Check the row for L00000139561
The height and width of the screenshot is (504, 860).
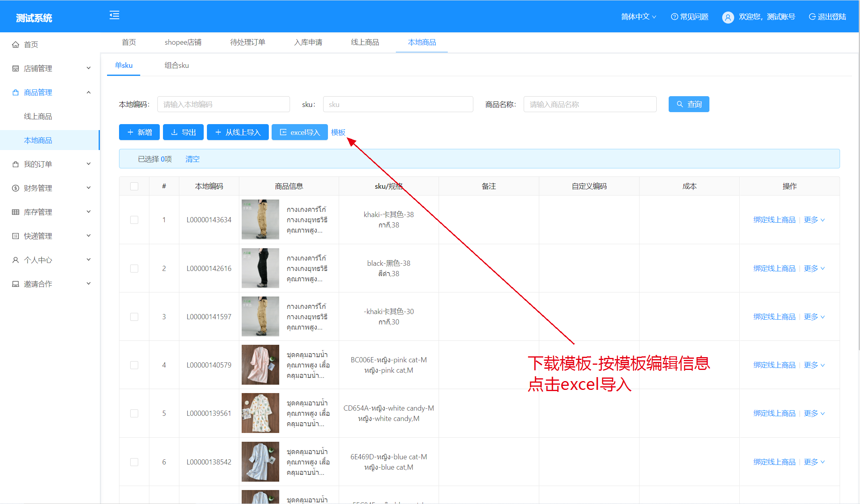[134, 413]
